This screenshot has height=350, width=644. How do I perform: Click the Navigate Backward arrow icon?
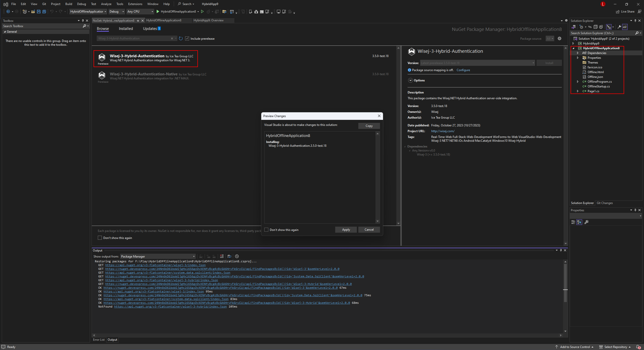click(8, 12)
